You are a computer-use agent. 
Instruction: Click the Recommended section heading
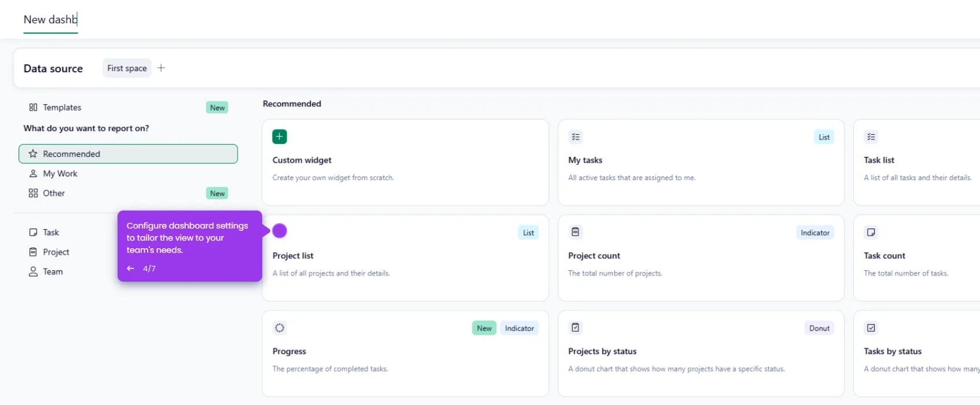tap(292, 104)
